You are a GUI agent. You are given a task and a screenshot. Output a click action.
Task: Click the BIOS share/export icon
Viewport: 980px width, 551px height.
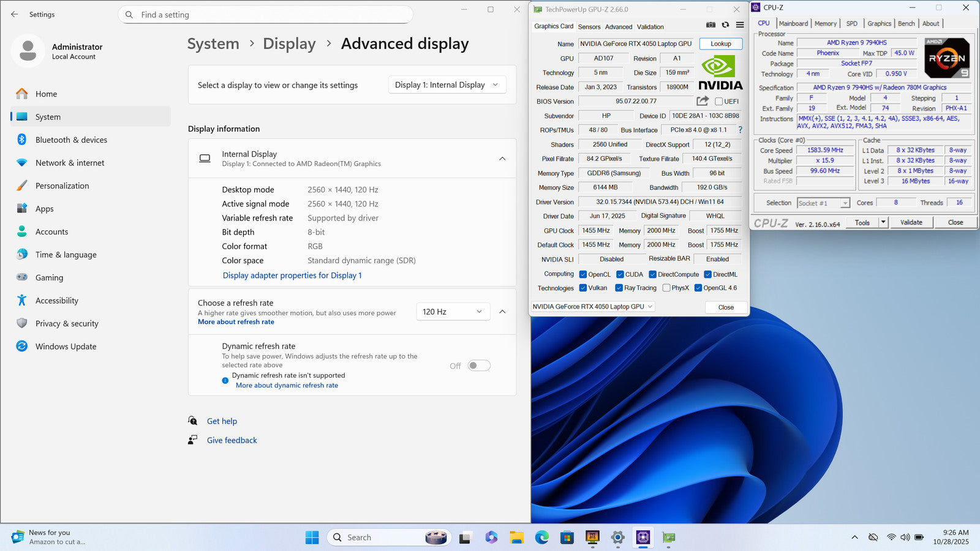click(703, 101)
